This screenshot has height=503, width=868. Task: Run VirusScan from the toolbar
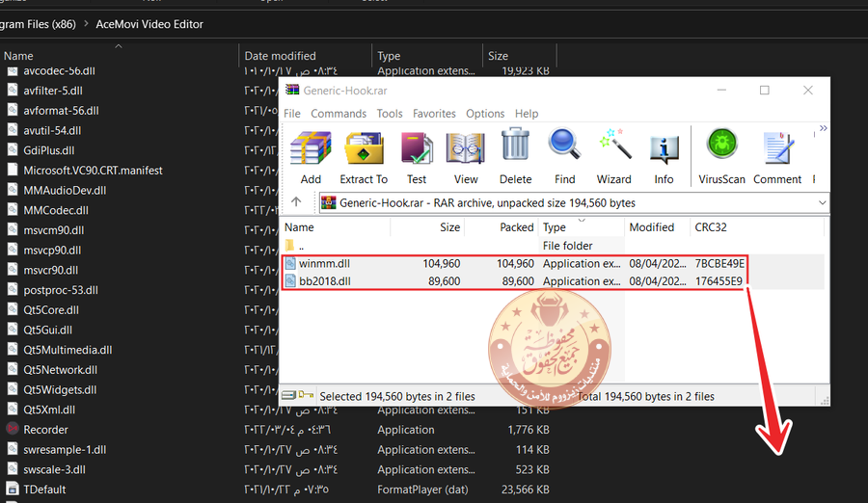[x=721, y=144]
